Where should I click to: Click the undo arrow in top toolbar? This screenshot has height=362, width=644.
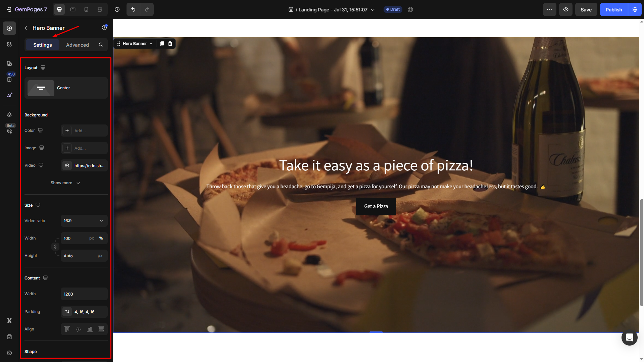point(133,9)
